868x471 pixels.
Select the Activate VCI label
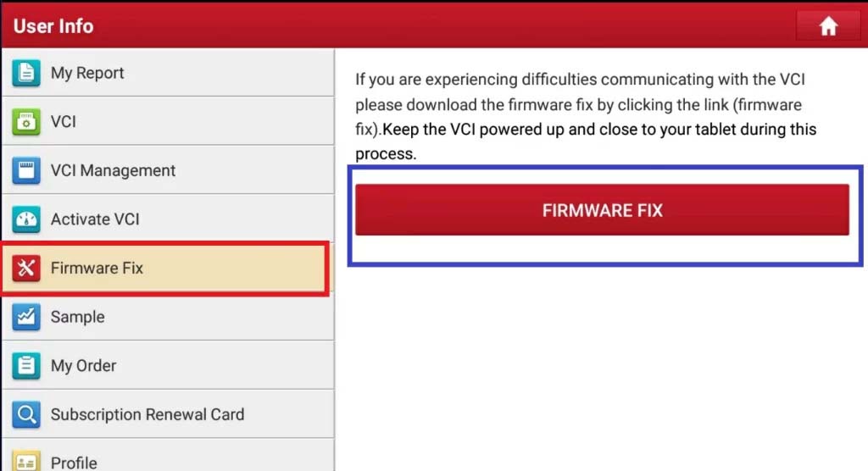pyautogui.click(x=95, y=219)
